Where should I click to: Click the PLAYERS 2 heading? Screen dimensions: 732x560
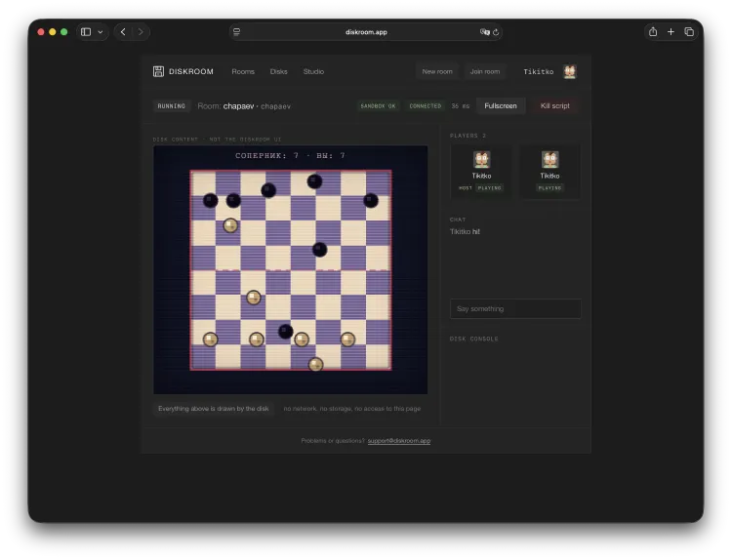point(468,136)
